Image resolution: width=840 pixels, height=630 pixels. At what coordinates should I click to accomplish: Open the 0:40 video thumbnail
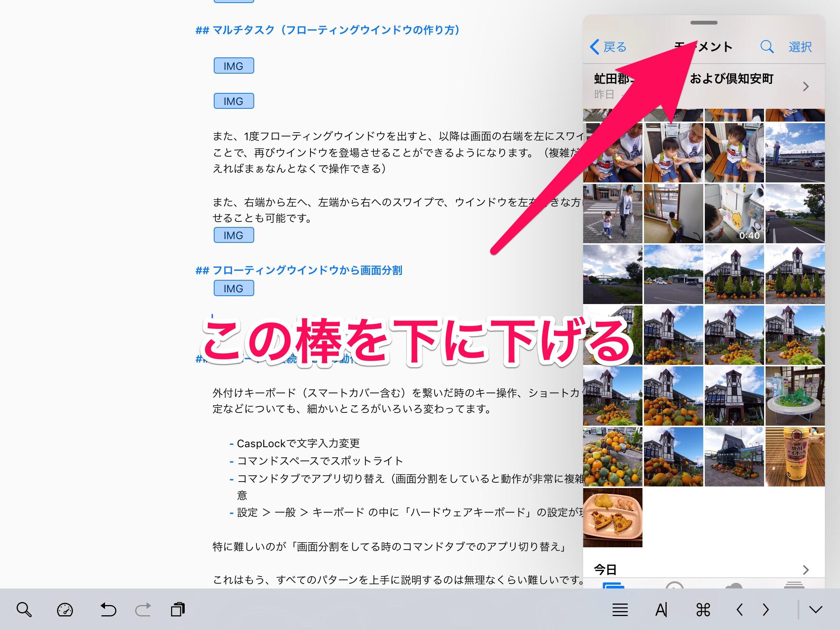click(734, 214)
